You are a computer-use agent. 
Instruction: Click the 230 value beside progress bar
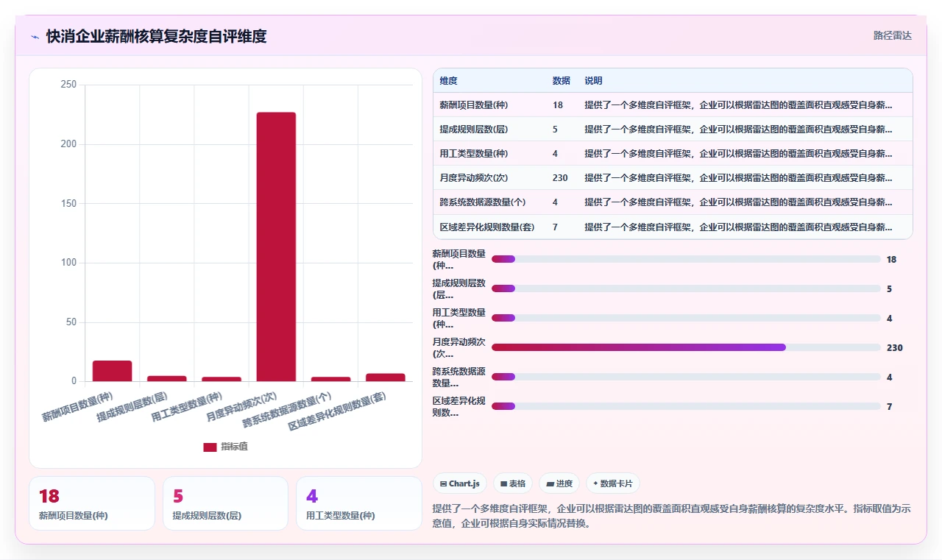pyautogui.click(x=895, y=347)
